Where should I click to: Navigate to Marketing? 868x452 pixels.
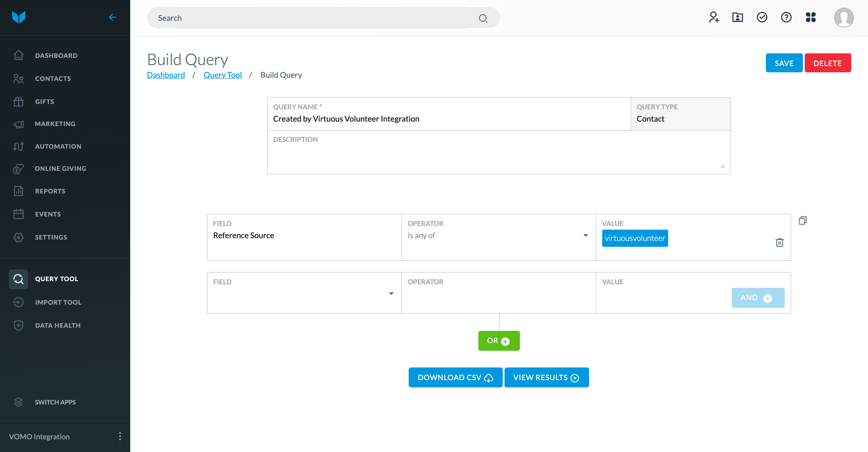[55, 124]
